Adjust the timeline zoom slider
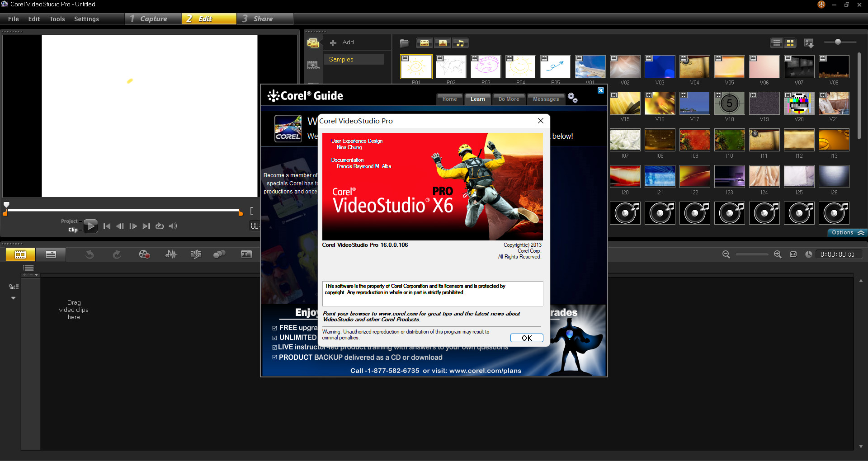This screenshot has height=461, width=868. (x=752, y=254)
